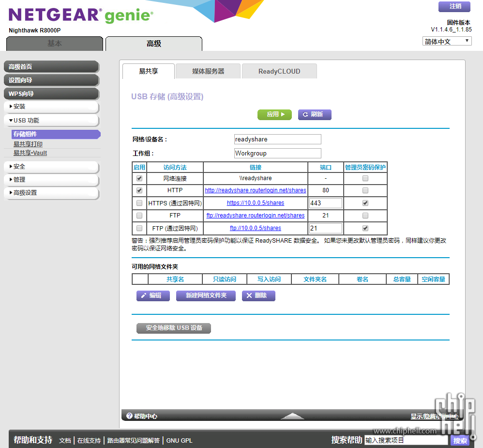Open the ftp://readyshare.routerlogin.net/shares link
Screen dimensions: 483x448
pos(256,216)
